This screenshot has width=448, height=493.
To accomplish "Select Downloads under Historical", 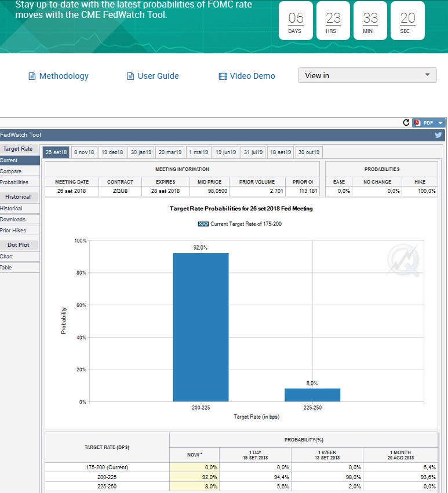I will (13, 220).
